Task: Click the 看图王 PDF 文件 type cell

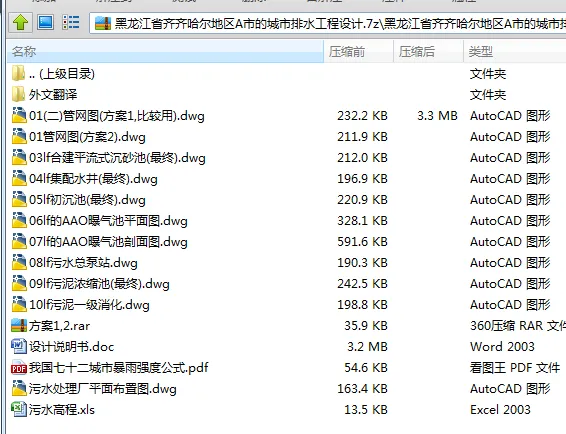Action: pyautogui.click(x=515, y=368)
